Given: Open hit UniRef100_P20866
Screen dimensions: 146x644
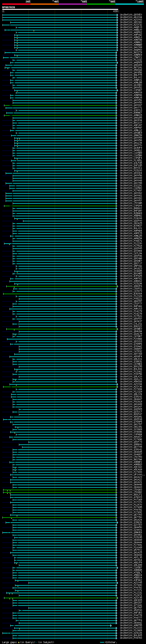Looking at the screenshot, I should point(131,339).
